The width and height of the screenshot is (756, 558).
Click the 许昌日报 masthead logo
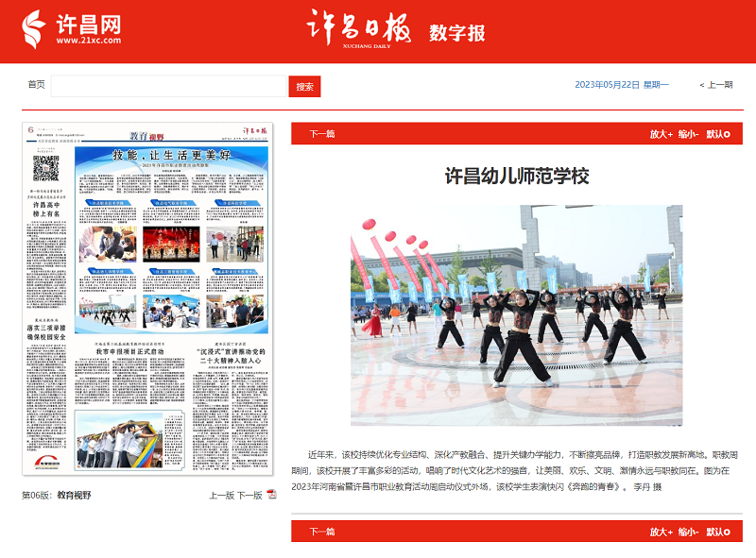pyautogui.click(x=359, y=31)
